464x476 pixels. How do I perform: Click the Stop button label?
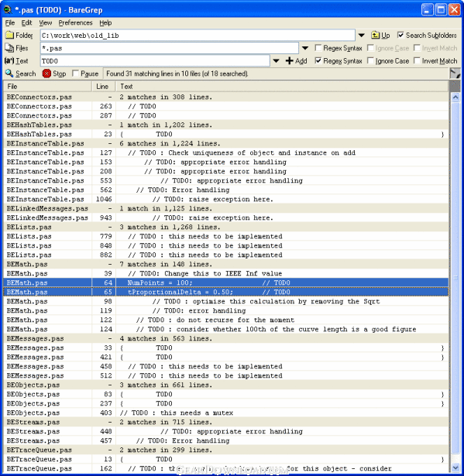coord(59,74)
